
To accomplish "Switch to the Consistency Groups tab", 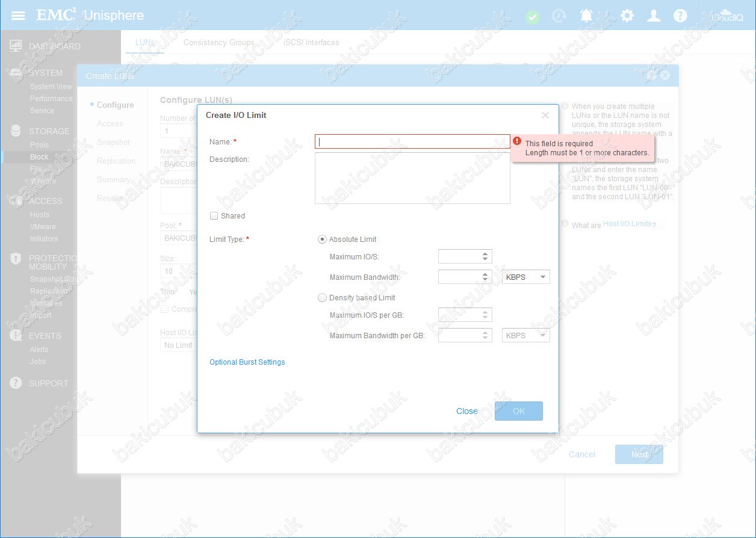I will coord(219,43).
